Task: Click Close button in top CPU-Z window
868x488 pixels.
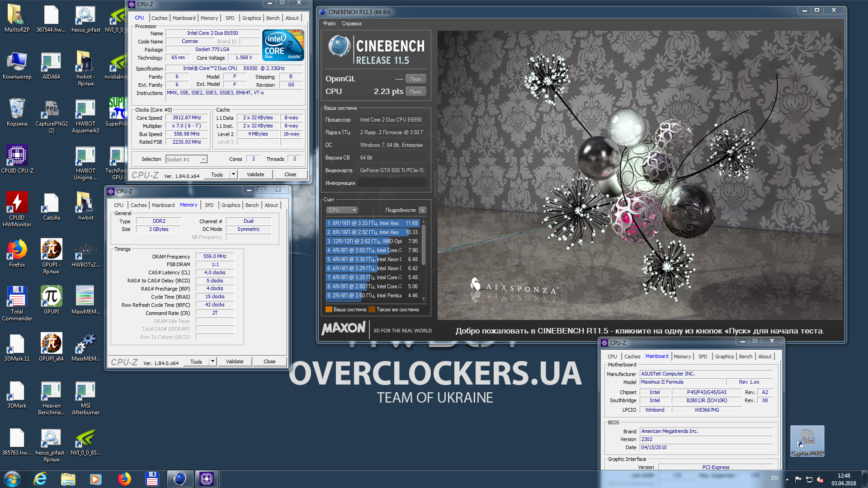Action: coord(290,174)
